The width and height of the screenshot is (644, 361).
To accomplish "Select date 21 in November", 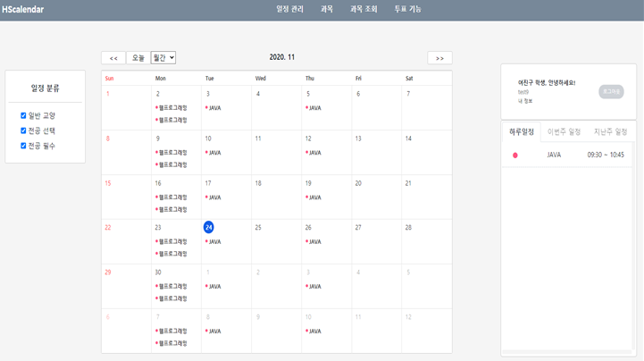I will (x=408, y=183).
